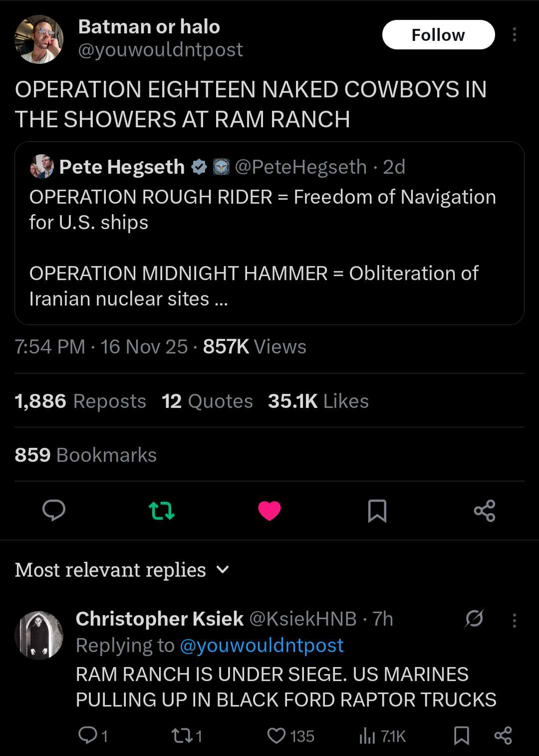Bookmark Christopher Ksiek's reply
Screen dimensions: 539x756
[x=462, y=736]
